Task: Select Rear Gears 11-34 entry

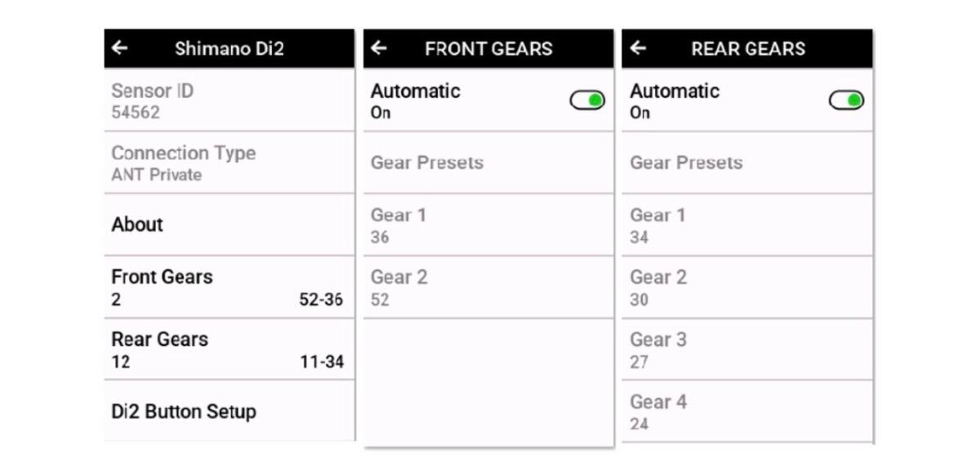Action: point(229,349)
